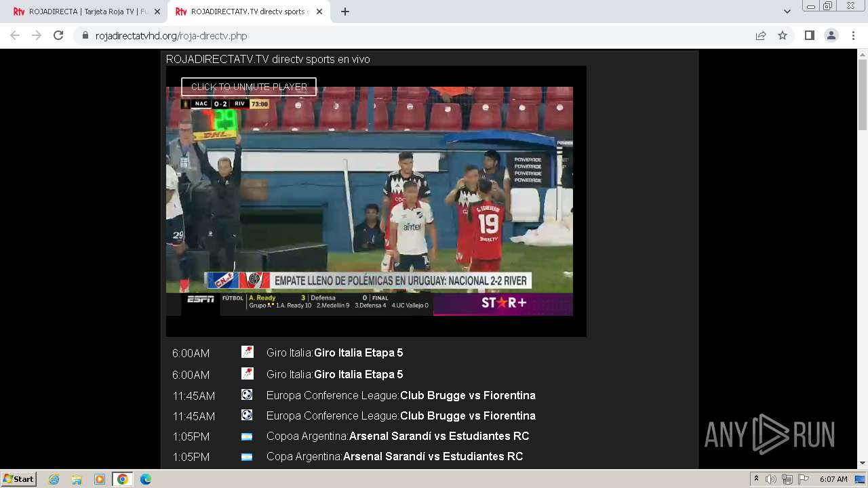Open Internet Explorer from the taskbar
Image resolution: width=868 pixels, height=488 pixels.
54,479
